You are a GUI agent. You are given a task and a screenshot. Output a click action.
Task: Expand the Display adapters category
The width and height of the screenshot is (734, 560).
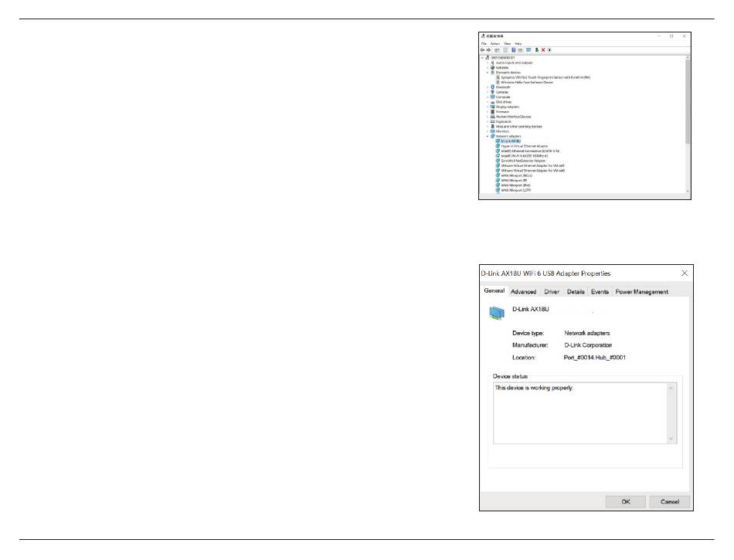click(x=487, y=107)
